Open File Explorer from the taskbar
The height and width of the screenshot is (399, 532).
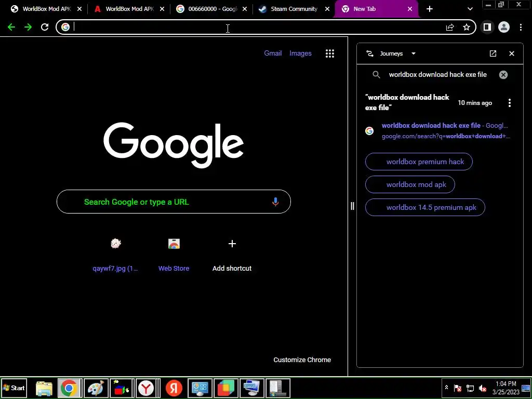(x=44, y=388)
